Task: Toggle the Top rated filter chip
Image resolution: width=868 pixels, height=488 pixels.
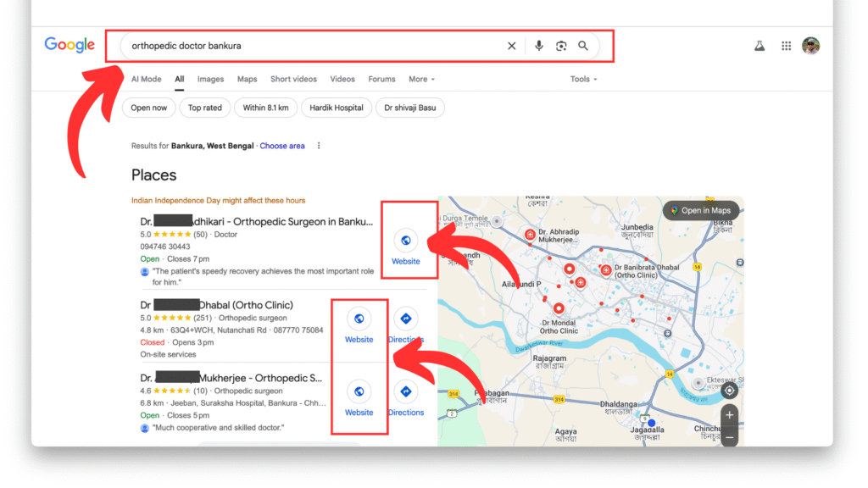Action: [204, 108]
